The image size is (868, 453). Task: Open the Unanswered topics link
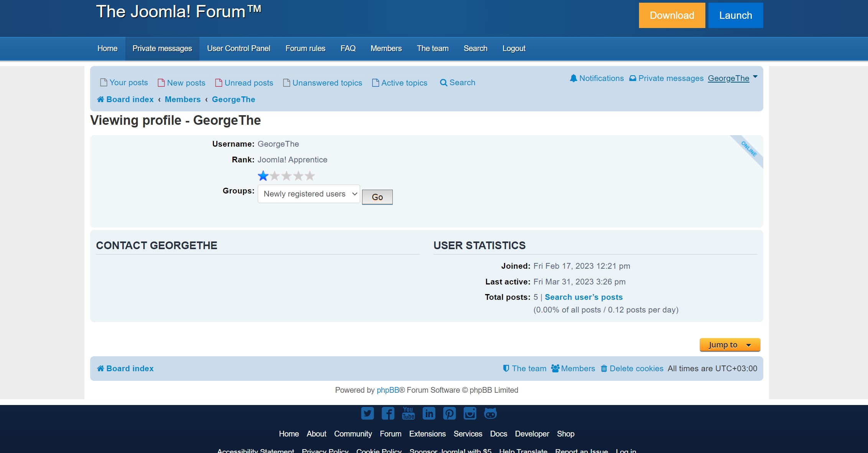[327, 83]
